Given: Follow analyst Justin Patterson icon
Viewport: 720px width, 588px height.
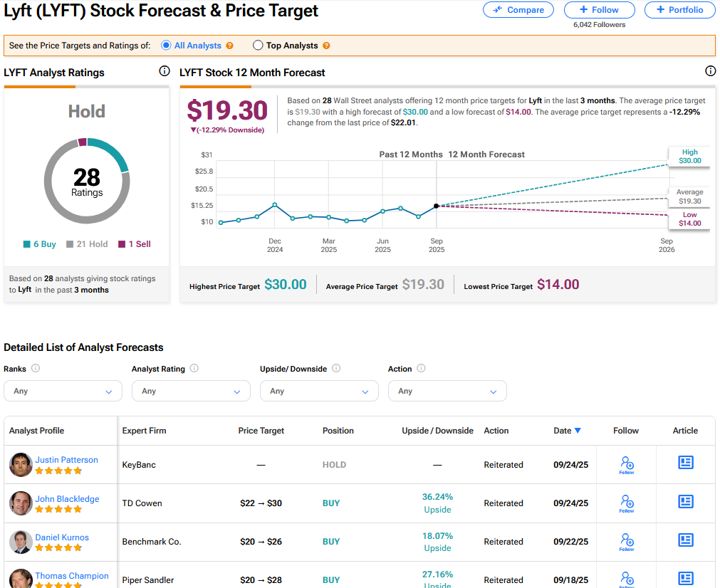Looking at the screenshot, I should [x=627, y=465].
